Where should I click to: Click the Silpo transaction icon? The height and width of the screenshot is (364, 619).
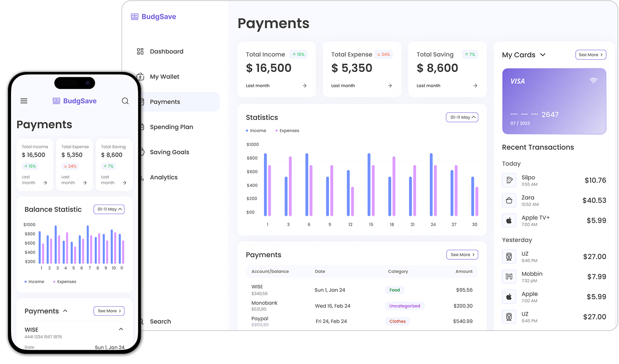point(509,180)
